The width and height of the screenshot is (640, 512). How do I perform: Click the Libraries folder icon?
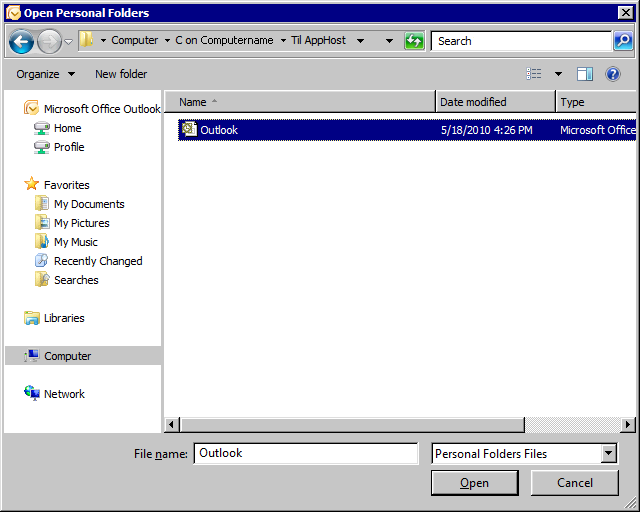(x=31, y=318)
